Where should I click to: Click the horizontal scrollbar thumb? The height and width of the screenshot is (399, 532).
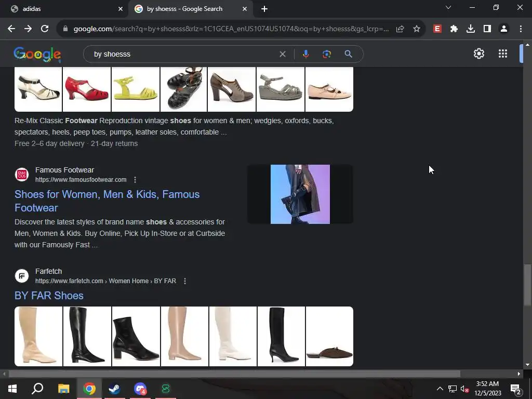[234, 374]
